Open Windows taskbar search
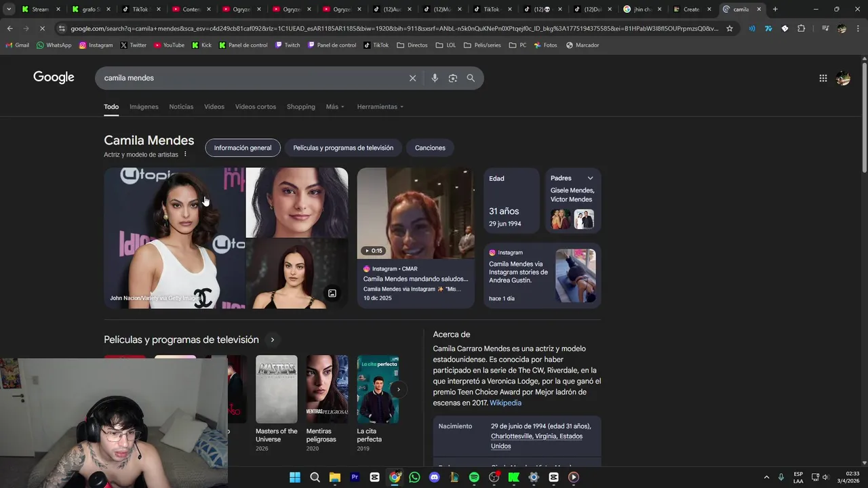 click(x=315, y=477)
